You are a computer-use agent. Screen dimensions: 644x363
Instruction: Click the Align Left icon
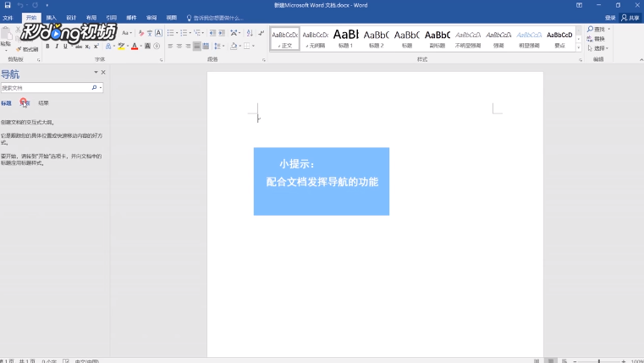coord(170,47)
